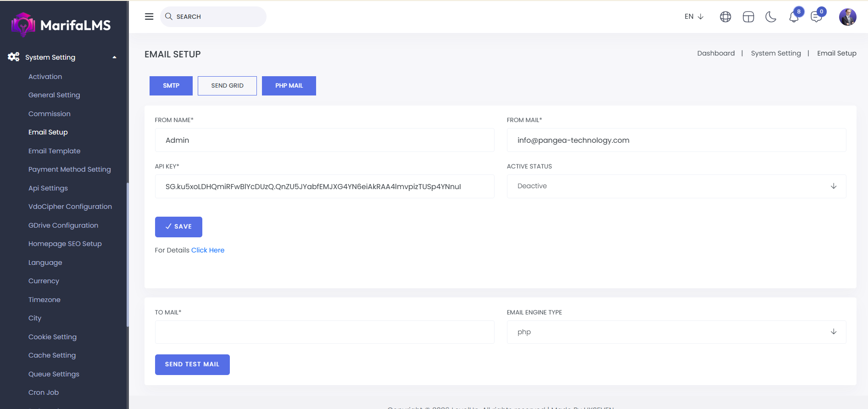868x409 pixels.
Task: Click the Send Test Mail button
Action: (x=192, y=364)
